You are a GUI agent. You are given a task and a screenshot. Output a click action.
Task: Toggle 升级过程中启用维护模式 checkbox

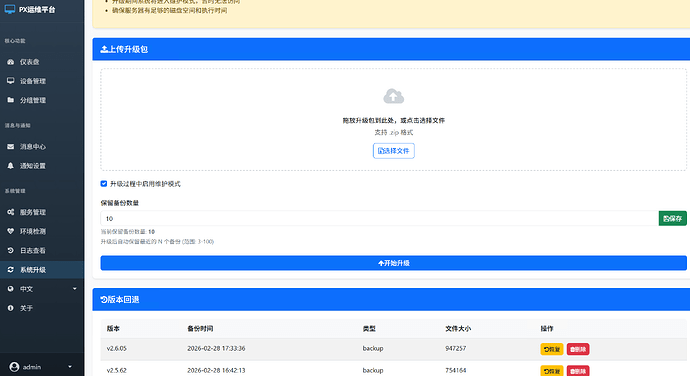pyautogui.click(x=104, y=184)
